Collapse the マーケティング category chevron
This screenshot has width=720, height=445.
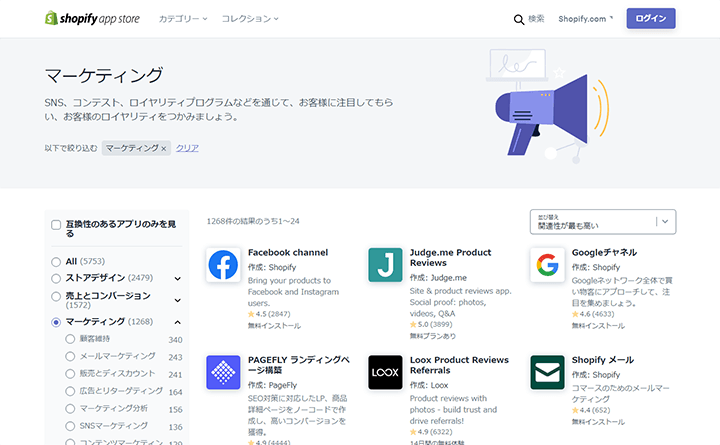pos(177,322)
